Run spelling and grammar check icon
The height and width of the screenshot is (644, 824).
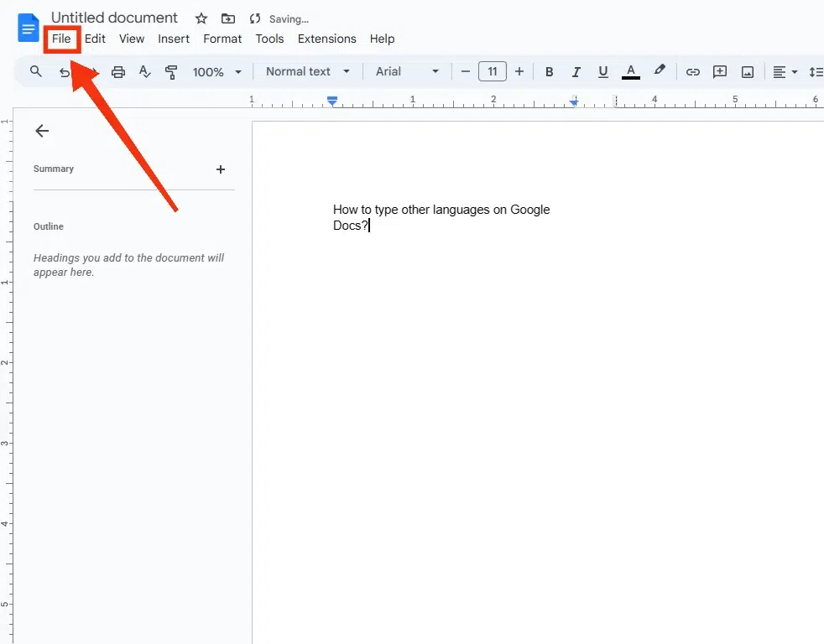click(x=144, y=71)
